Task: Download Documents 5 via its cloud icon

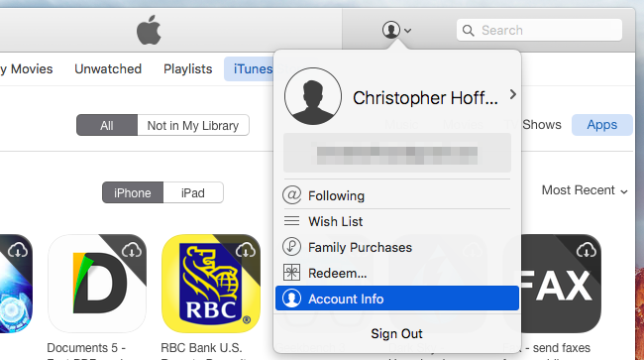Action: click(132, 250)
